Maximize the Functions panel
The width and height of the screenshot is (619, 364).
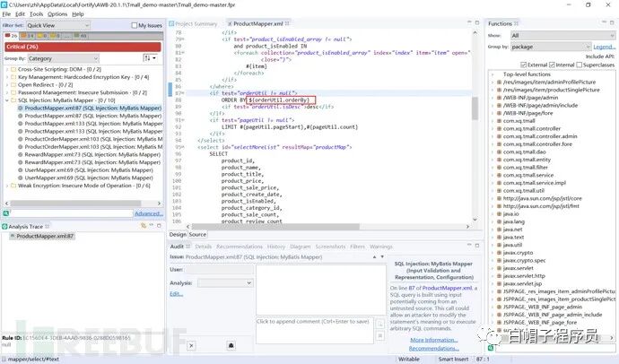pos(611,22)
